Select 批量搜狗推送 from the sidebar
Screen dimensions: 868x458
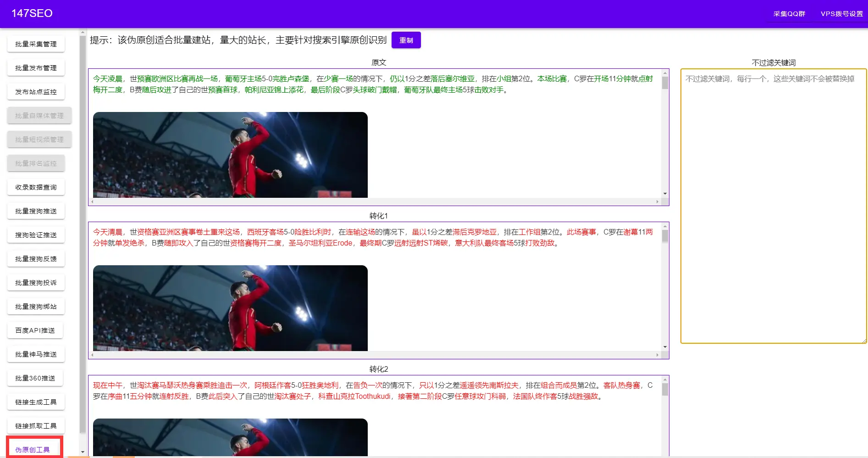[x=36, y=211]
